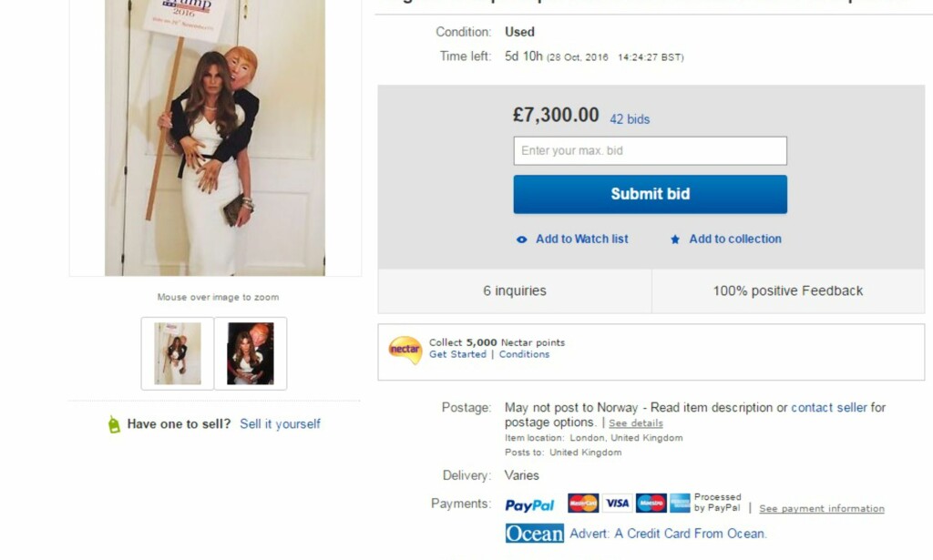Click the American Express payment icon
This screenshot has height=560, width=933.
click(x=680, y=504)
